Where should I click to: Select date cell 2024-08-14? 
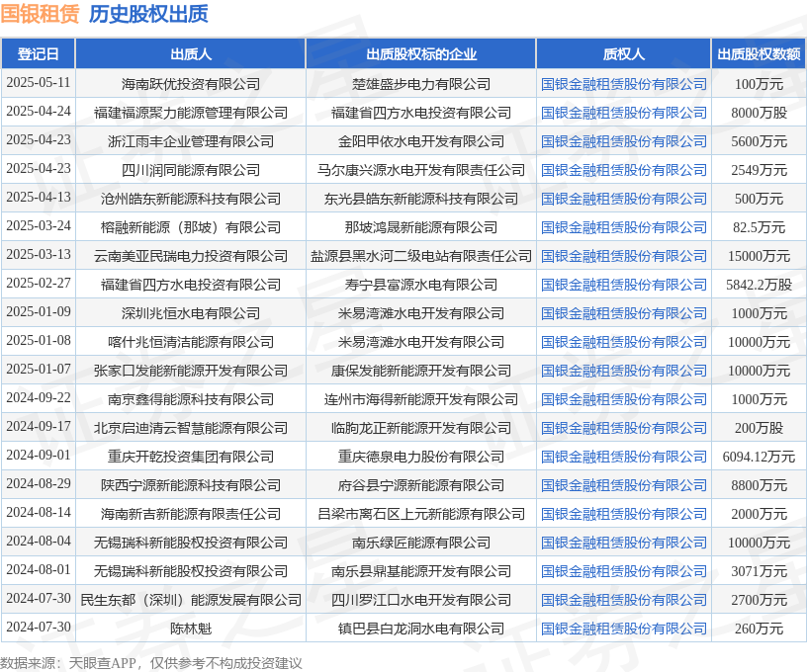[x=39, y=513]
